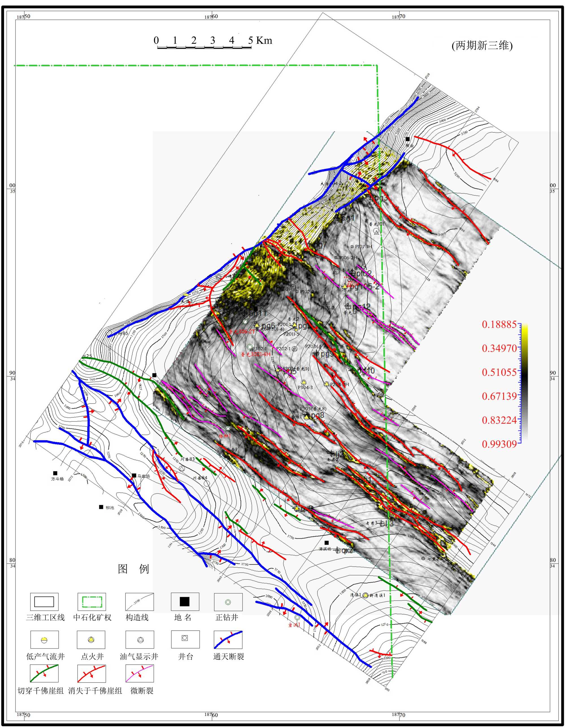Click the 0–5 Km scale bar
Screen dimensions: 565x728
tap(204, 48)
